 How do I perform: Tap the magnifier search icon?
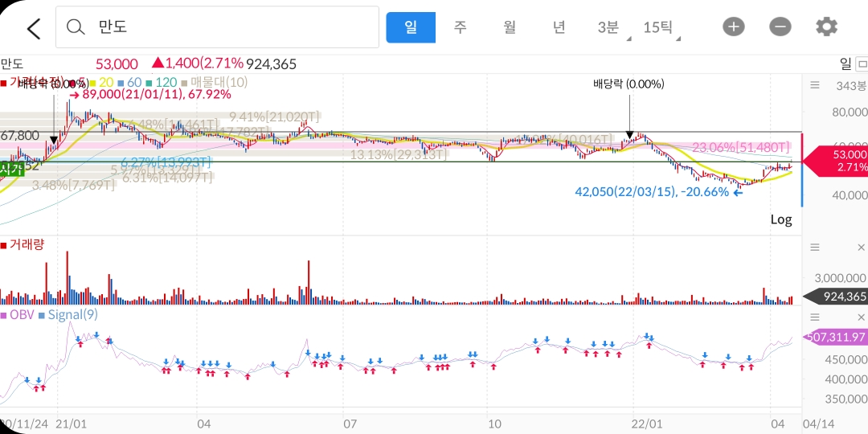tap(75, 27)
